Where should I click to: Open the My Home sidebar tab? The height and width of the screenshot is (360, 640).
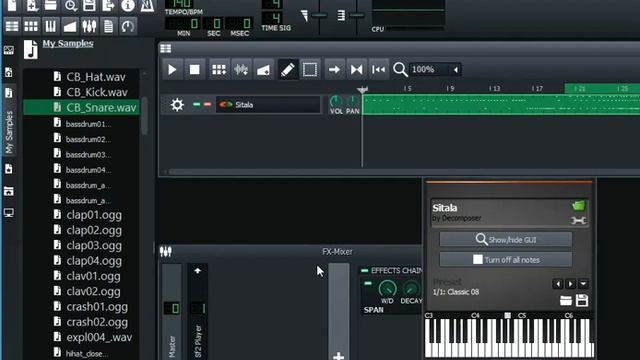[9, 191]
